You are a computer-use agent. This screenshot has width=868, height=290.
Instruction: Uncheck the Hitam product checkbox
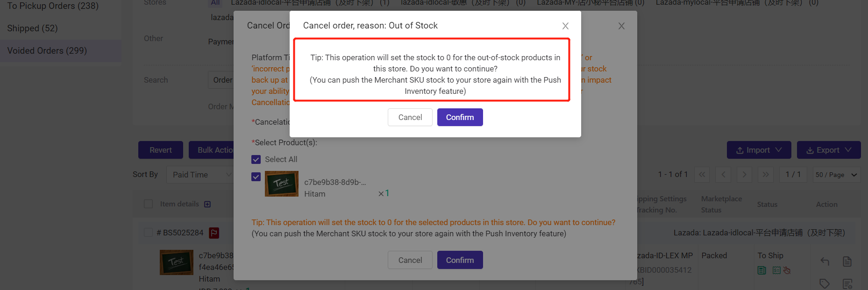point(256,177)
